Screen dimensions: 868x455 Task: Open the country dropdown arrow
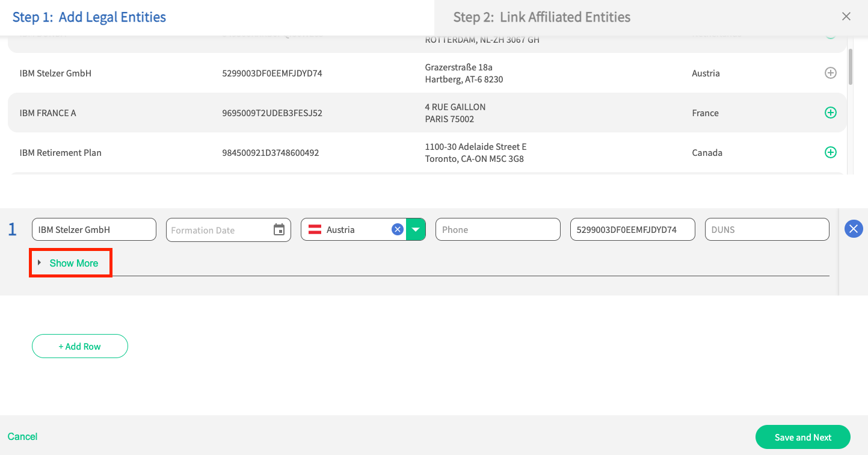[416, 229]
